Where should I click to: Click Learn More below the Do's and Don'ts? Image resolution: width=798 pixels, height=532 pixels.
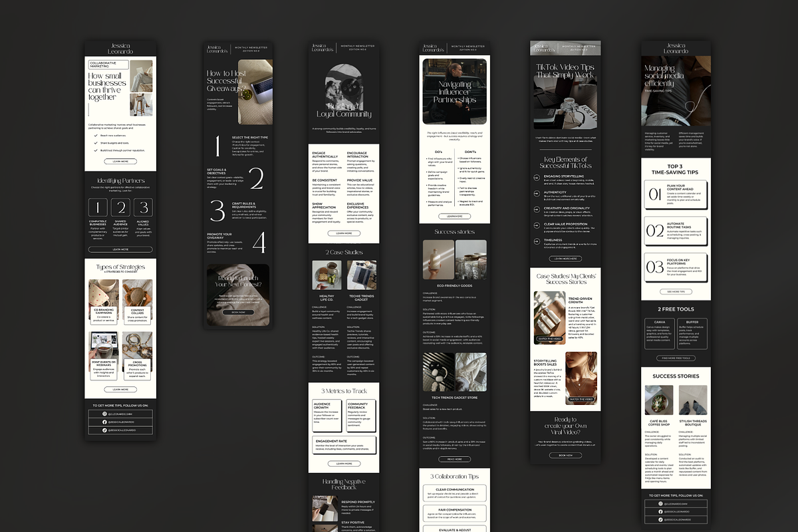pos(455,216)
